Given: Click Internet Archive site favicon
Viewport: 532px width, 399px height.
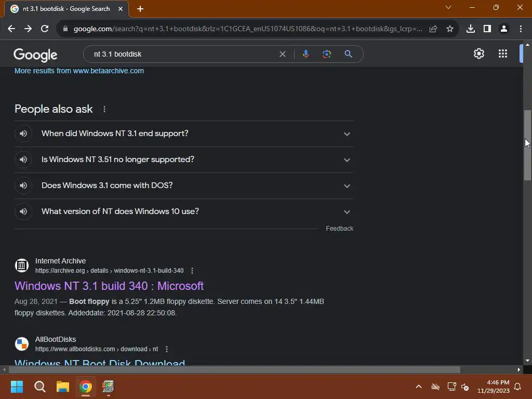Looking at the screenshot, I should [22, 265].
